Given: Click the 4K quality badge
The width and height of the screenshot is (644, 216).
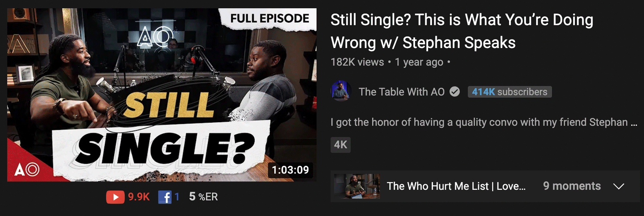Looking at the screenshot, I should [340, 145].
